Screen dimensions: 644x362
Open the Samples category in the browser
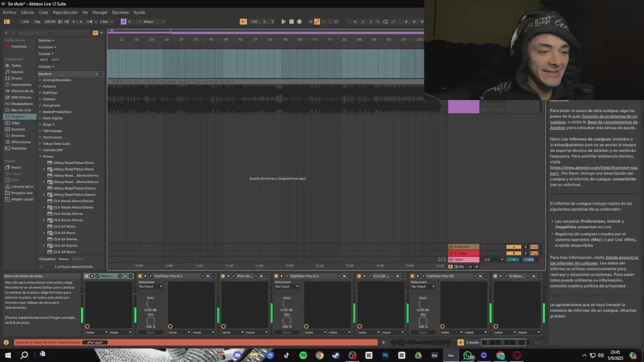pyautogui.click(x=18, y=129)
